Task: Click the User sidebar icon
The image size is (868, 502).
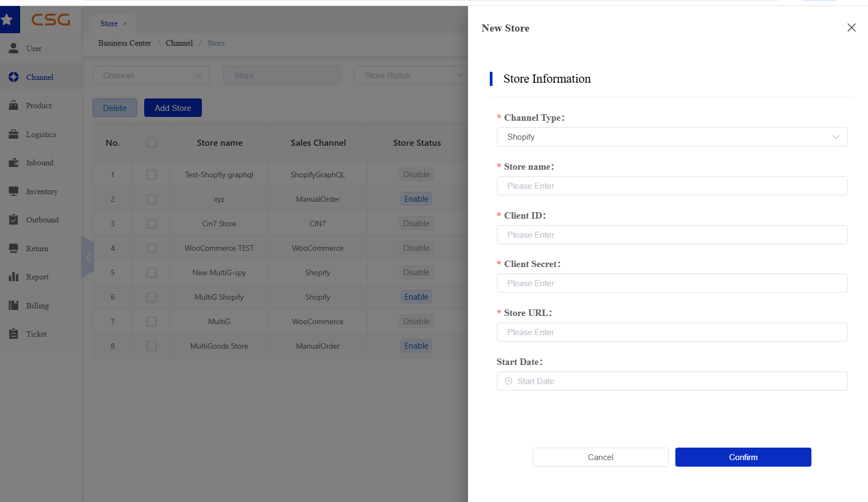Action: point(14,48)
